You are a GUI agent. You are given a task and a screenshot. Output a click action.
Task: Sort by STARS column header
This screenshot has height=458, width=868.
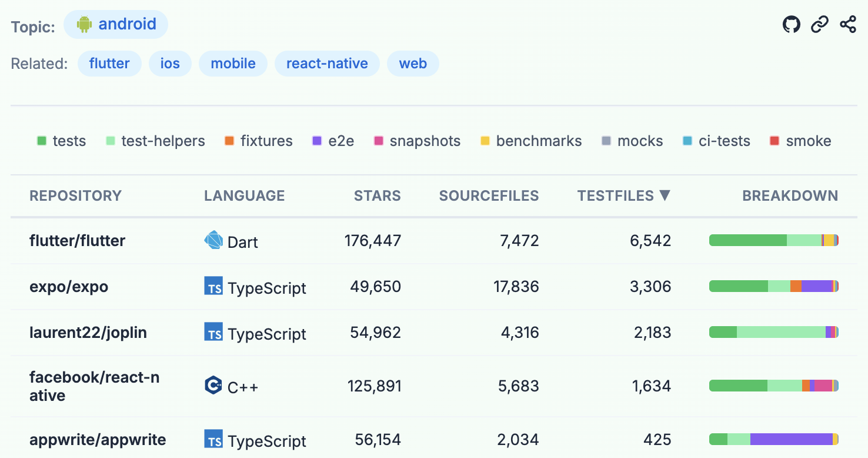pyautogui.click(x=378, y=196)
